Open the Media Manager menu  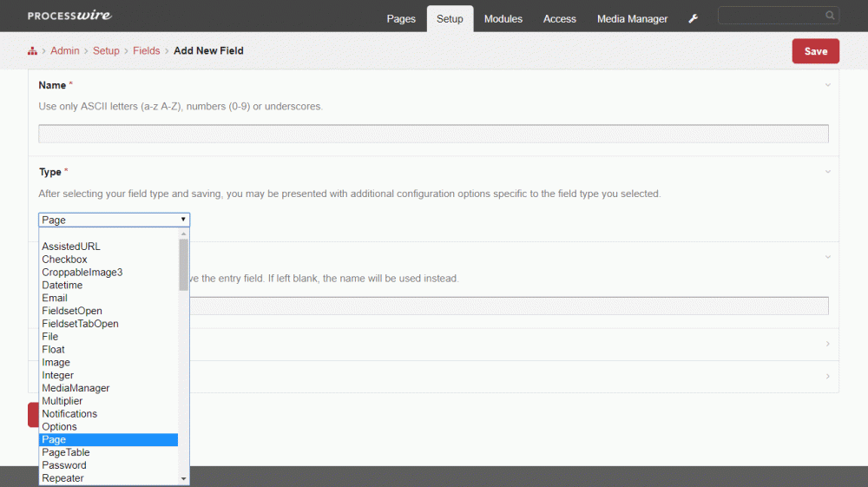(x=632, y=19)
